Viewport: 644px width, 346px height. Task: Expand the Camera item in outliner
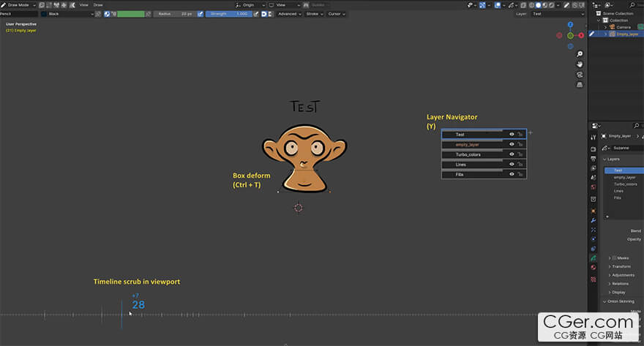point(605,27)
